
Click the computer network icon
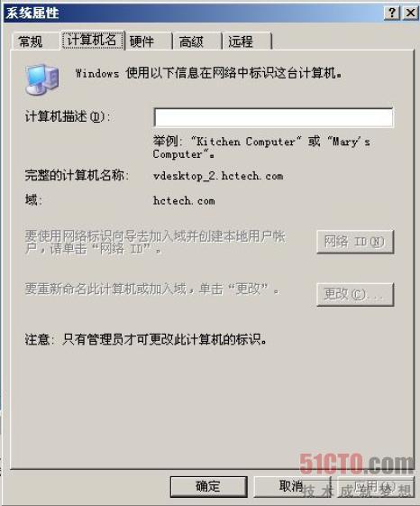[x=42, y=79]
